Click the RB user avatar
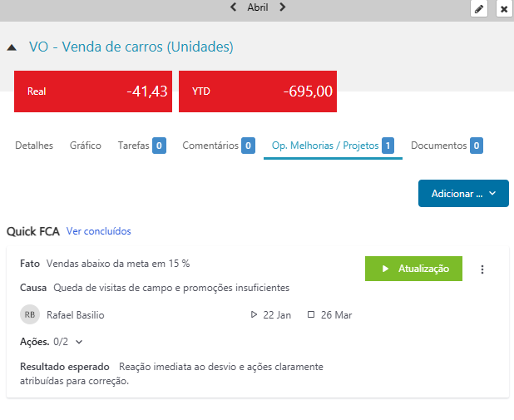 click(x=30, y=315)
